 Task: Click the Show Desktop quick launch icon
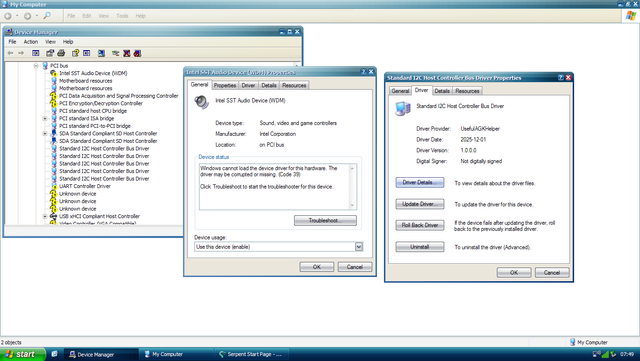click(x=54, y=354)
